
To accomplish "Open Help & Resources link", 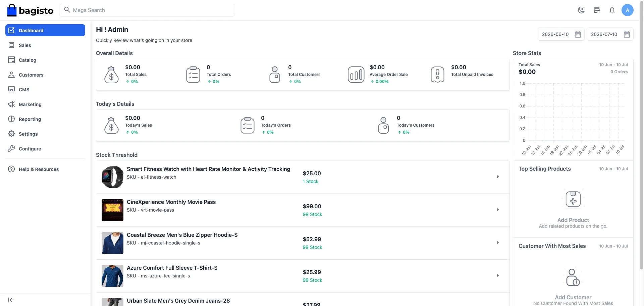I will (45, 169).
